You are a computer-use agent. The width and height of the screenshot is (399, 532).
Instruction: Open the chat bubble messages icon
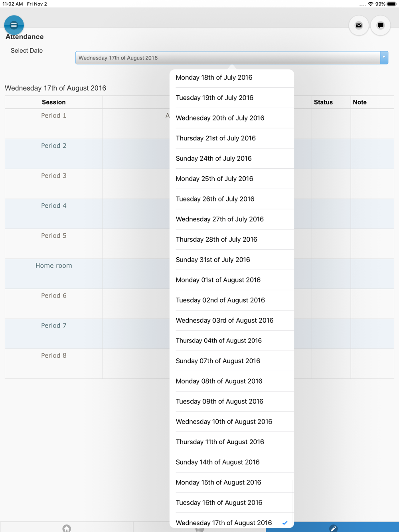tap(380, 25)
